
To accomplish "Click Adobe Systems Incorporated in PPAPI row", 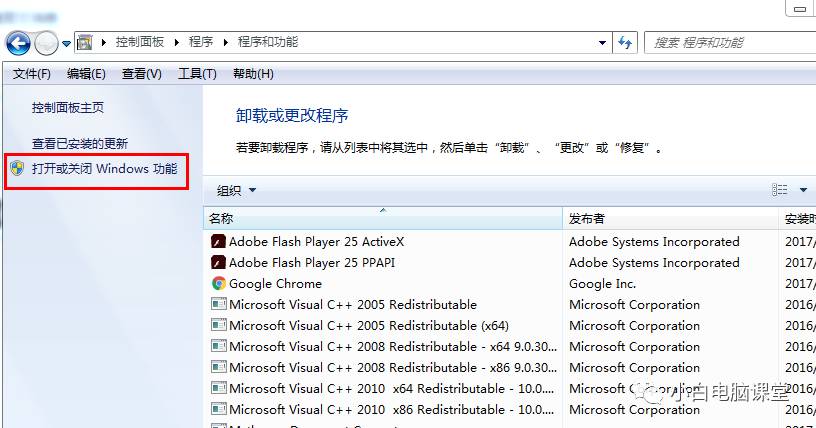I will pyautogui.click(x=654, y=262).
